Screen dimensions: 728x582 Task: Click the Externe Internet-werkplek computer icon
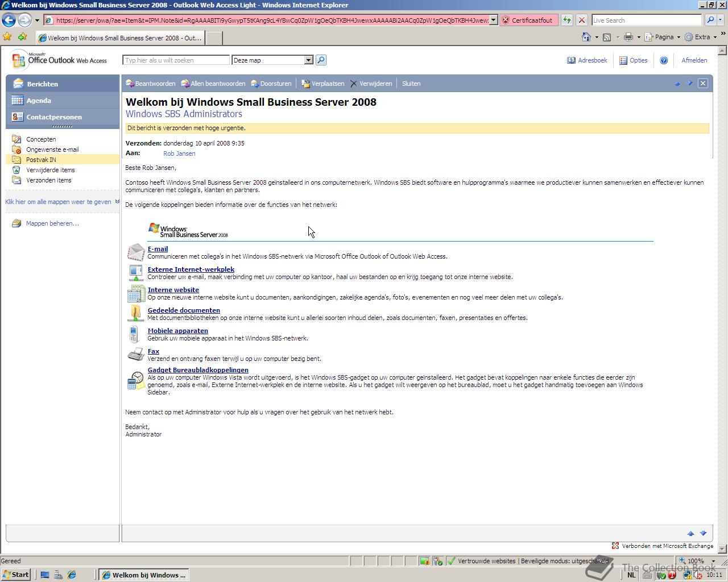[x=136, y=272]
